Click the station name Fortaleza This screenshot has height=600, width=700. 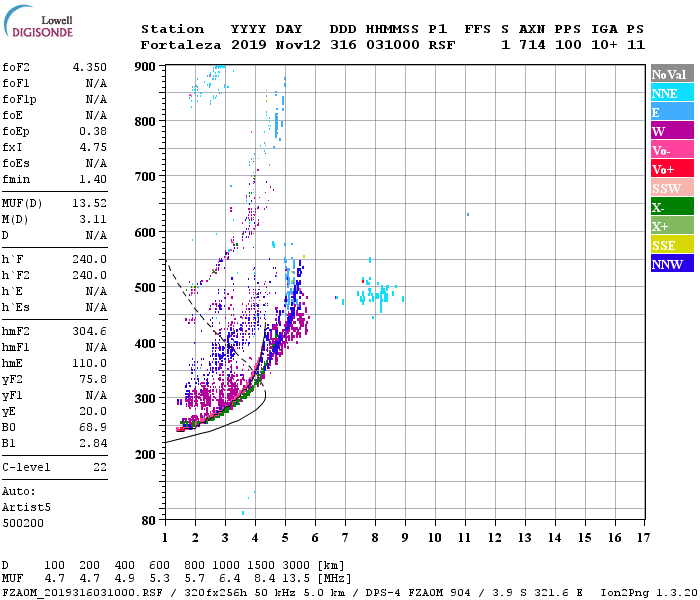(x=181, y=45)
